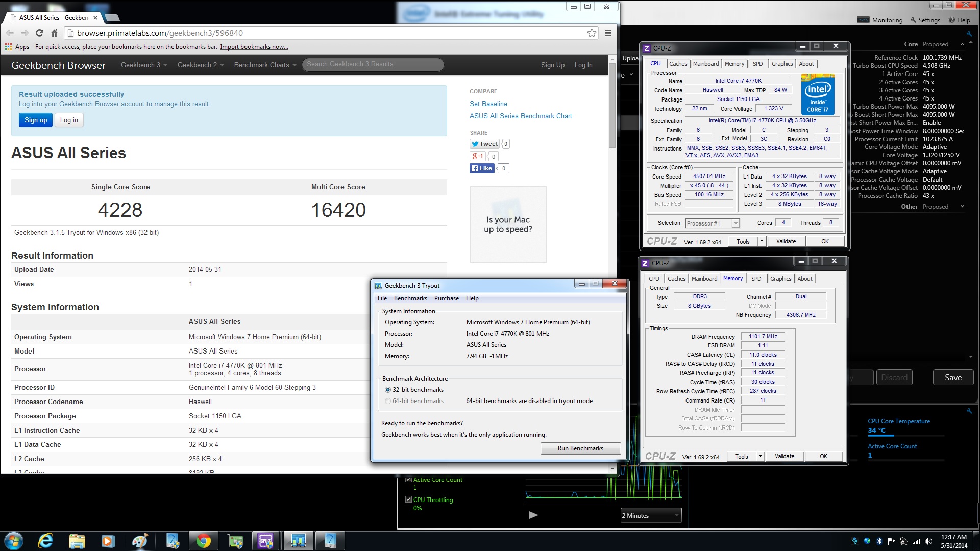Switch to Caches tab in upper CPU-Z

(x=678, y=64)
